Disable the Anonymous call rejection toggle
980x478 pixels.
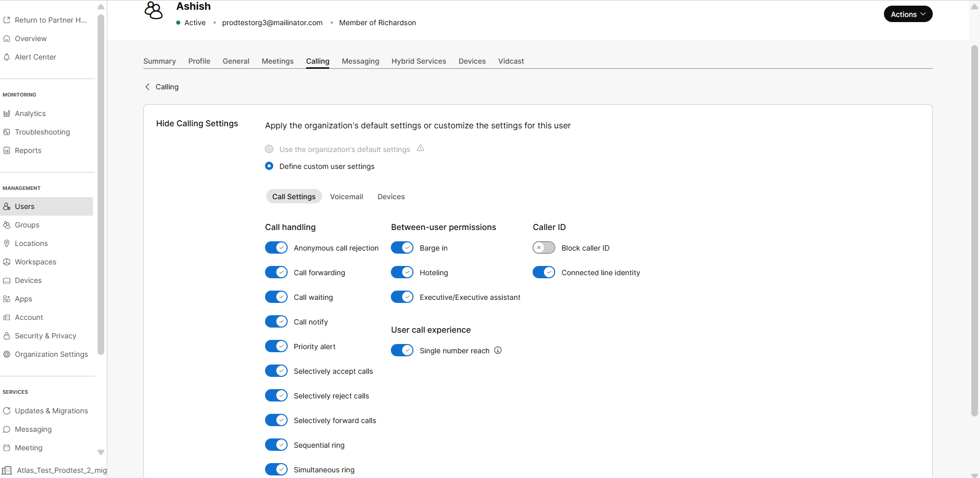pyautogui.click(x=276, y=247)
